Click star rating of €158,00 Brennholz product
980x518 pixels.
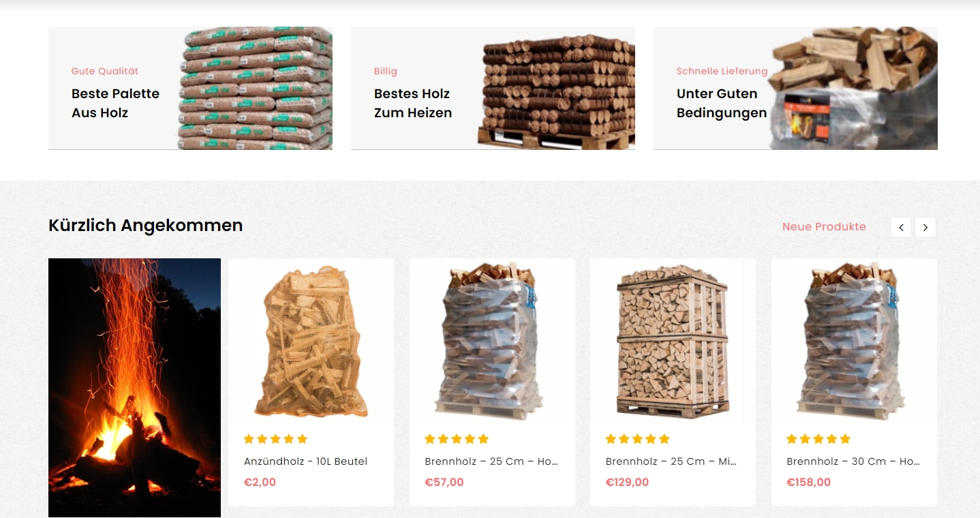[x=818, y=439]
